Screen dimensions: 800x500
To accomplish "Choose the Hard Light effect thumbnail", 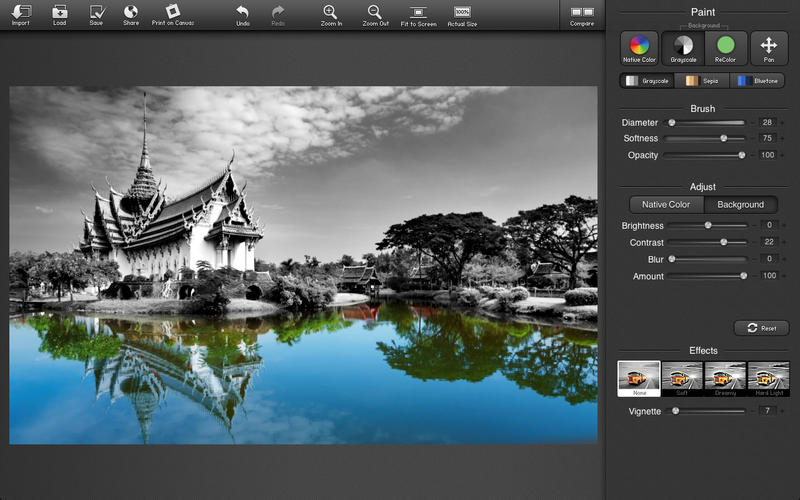I will point(768,379).
